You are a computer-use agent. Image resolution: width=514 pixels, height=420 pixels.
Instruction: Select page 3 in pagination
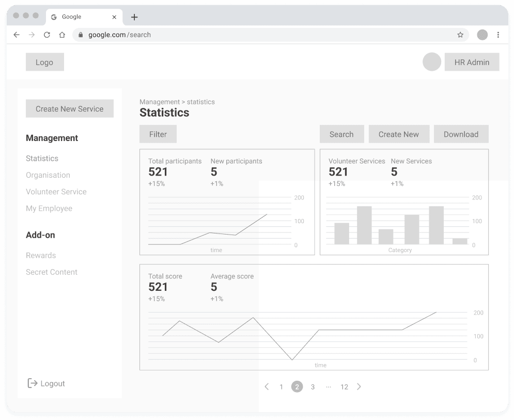click(x=313, y=387)
